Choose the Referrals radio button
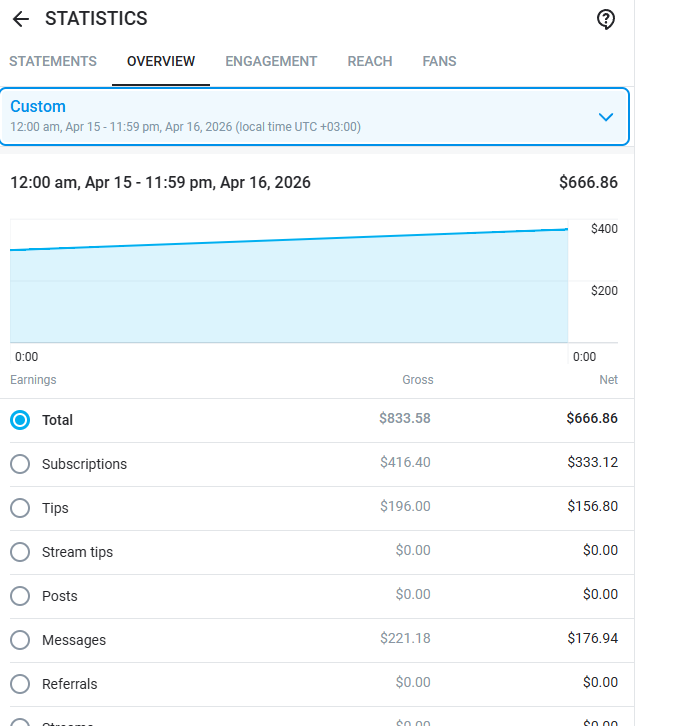Image resolution: width=678 pixels, height=726 pixels. [x=20, y=684]
